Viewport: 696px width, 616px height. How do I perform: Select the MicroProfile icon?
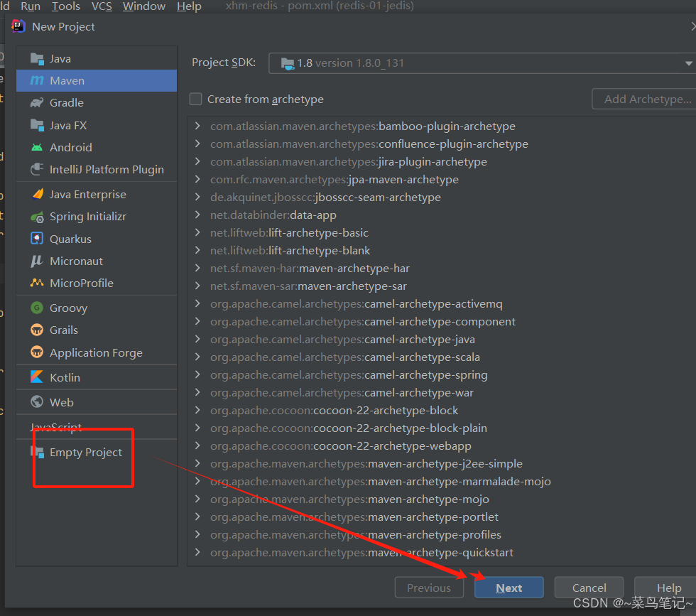coord(37,283)
